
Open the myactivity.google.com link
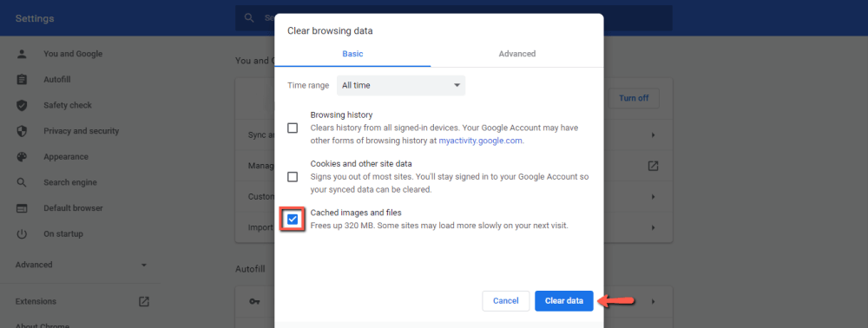pos(480,141)
